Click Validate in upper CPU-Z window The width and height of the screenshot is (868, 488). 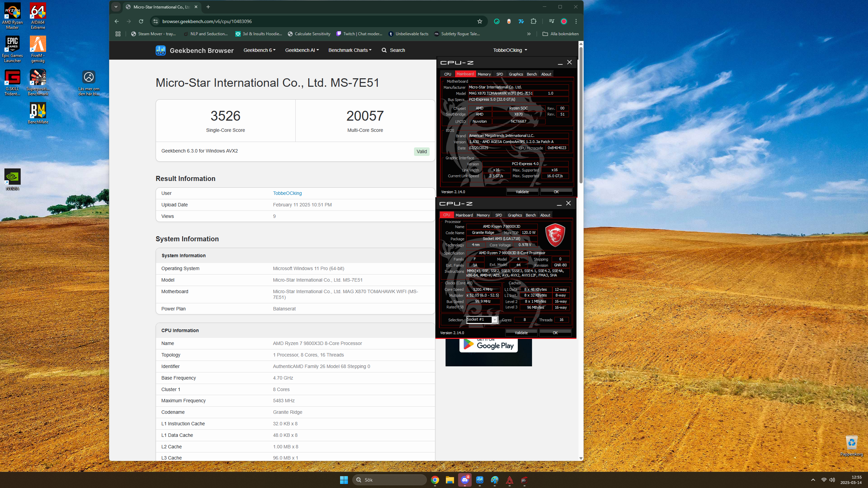[x=522, y=192]
